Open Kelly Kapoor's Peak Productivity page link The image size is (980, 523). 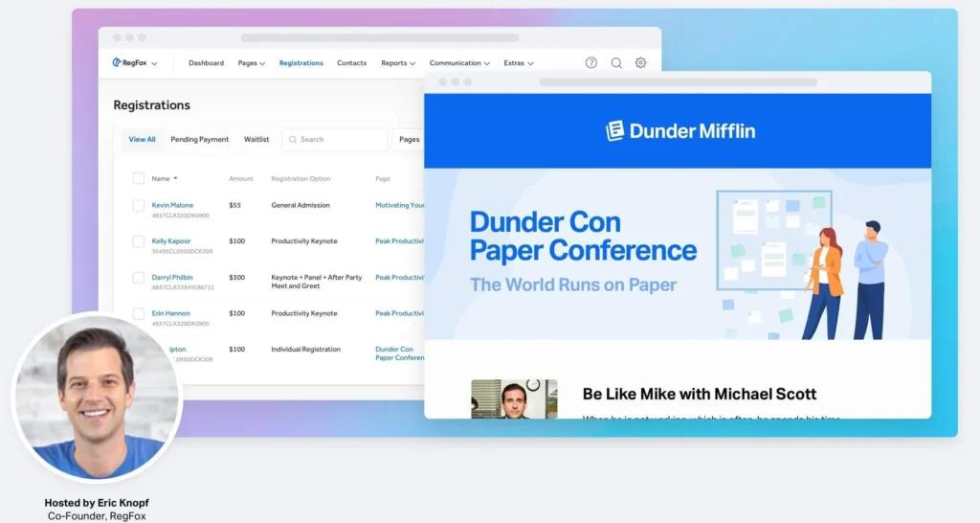click(x=399, y=240)
